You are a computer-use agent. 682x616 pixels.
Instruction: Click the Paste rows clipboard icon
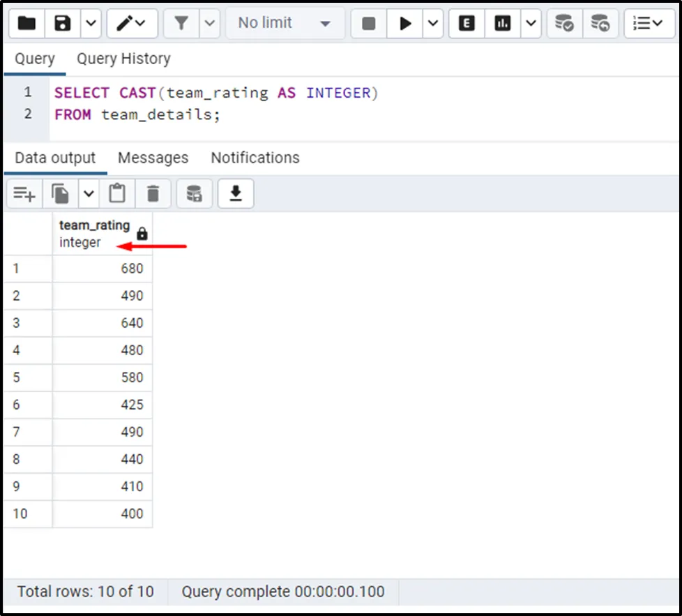(117, 193)
